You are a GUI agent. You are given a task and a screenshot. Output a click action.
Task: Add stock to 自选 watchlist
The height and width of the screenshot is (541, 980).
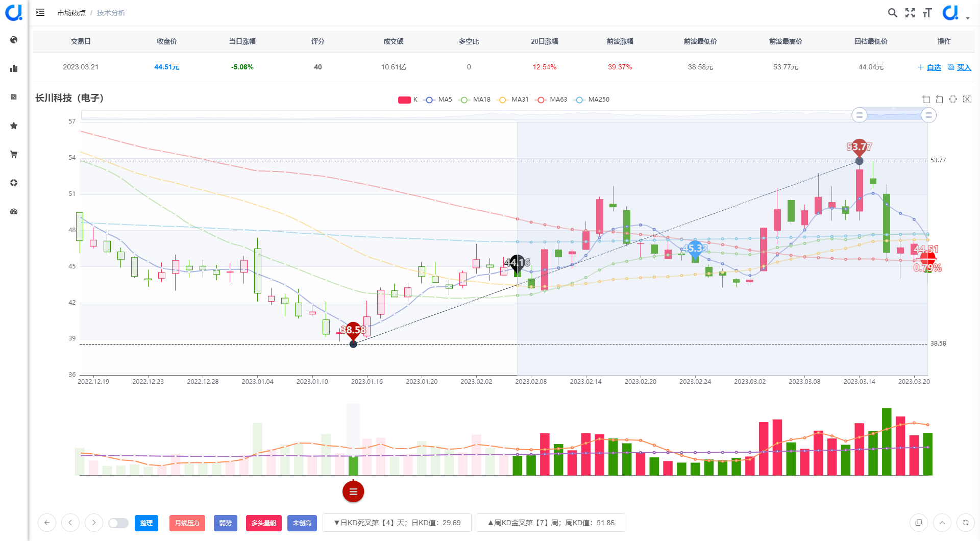point(929,67)
